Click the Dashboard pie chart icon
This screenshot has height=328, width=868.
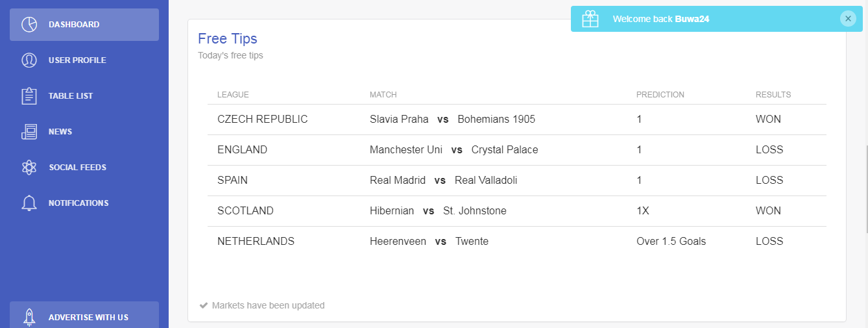tap(29, 25)
